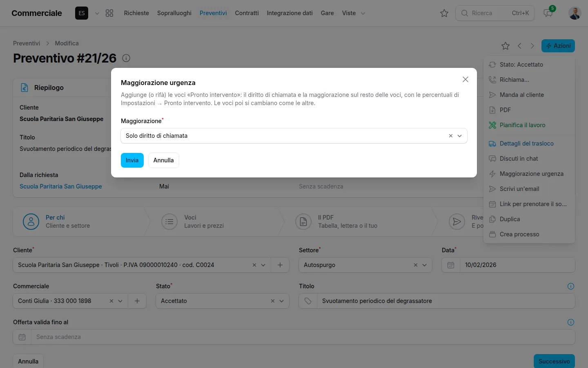Image resolution: width=588 pixels, height=368 pixels.
Task: Open Data calendar icon
Action: pos(451,265)
